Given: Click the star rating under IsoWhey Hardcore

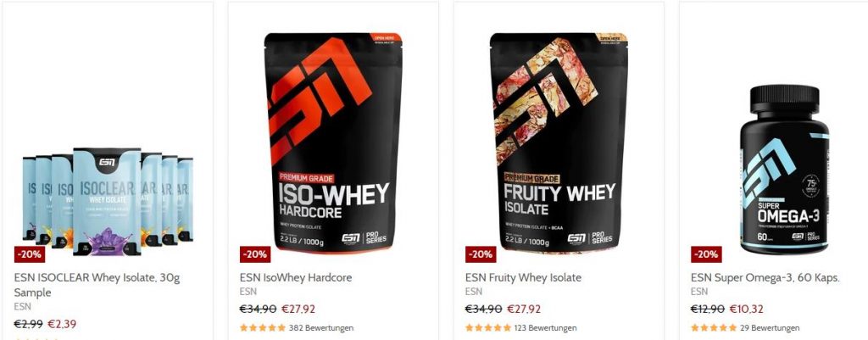Looking at the screenshot, I should [x=263, y=328].
